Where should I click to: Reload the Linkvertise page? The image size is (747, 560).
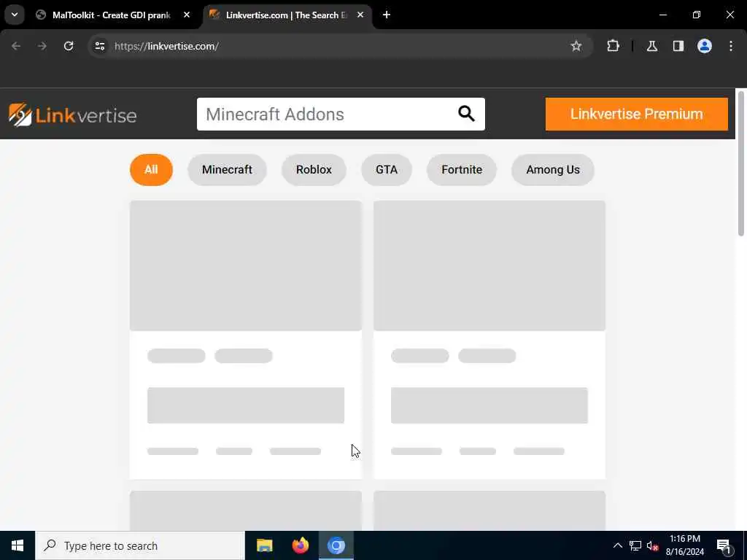69,46
